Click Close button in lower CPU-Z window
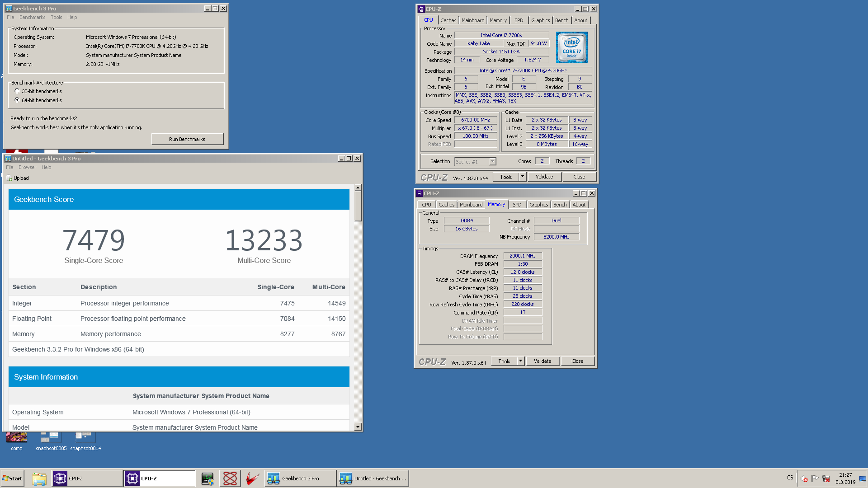The width and height of the screenshot is (868, 488). coord(578,361)
